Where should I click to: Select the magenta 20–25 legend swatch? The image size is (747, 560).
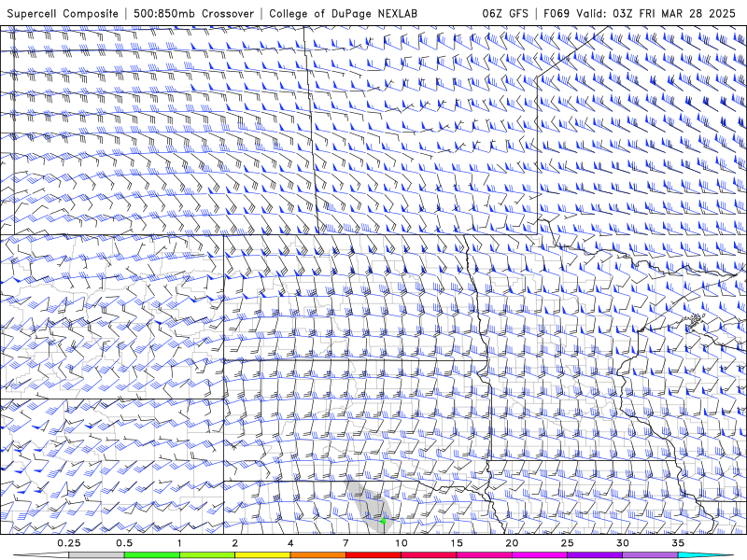tap(540, 555)
